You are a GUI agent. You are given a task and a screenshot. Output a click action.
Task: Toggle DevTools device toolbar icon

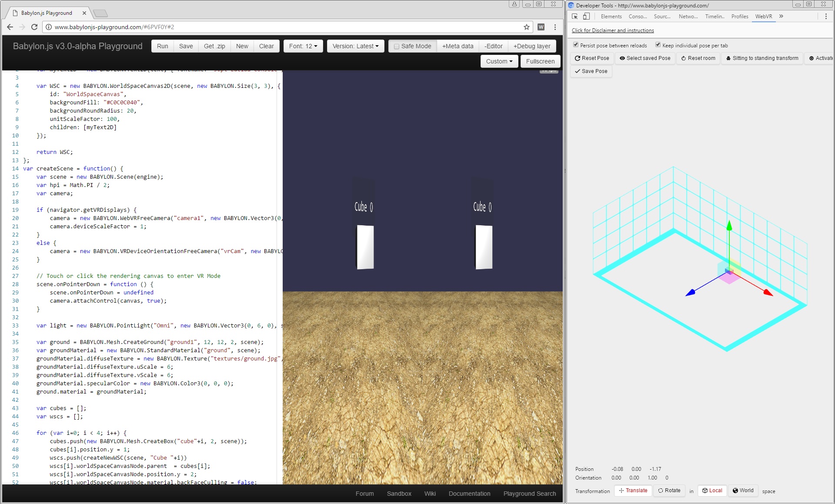pos(586,17)
